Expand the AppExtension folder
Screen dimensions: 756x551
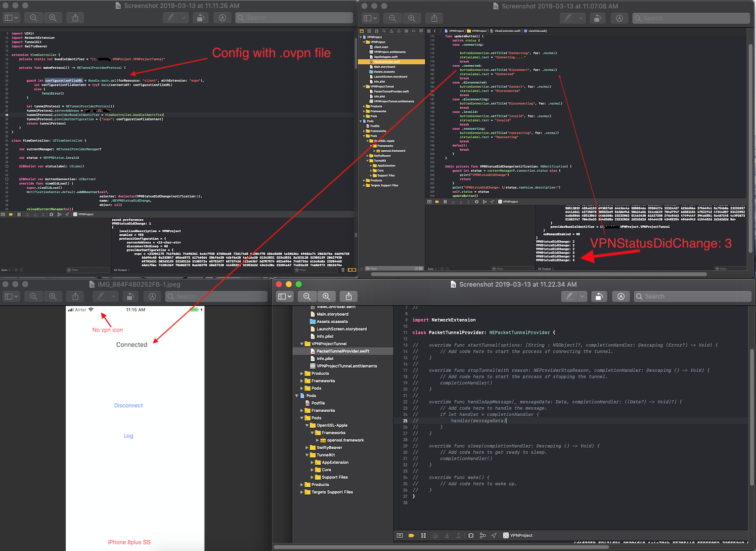pyautogui.click(x=312, y=463)
